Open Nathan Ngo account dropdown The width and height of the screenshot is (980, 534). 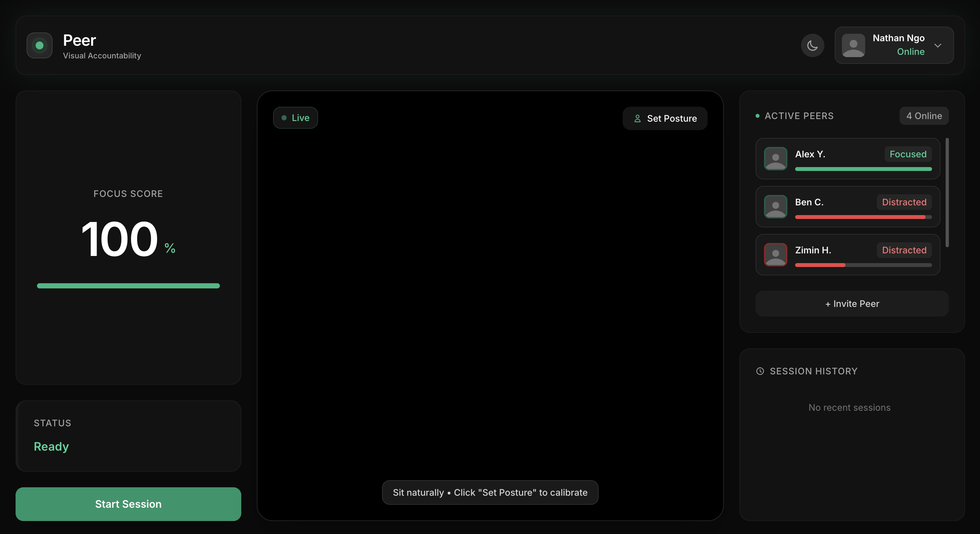tap(898, 38)
